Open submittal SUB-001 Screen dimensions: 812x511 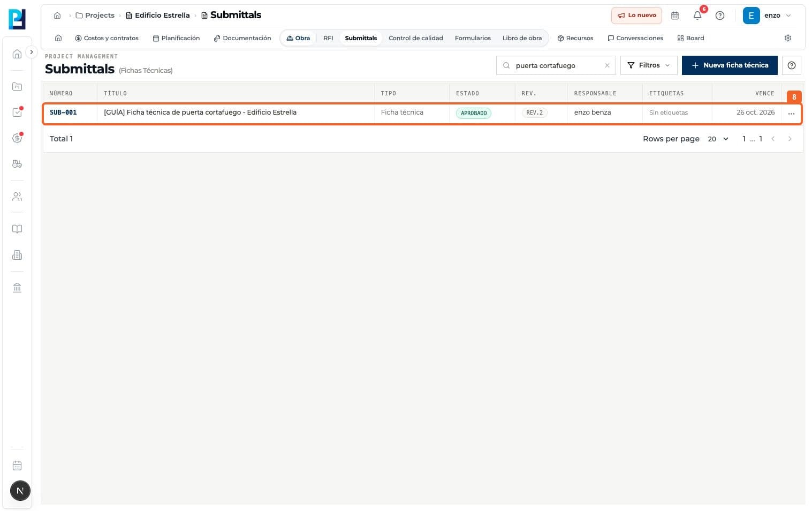click(x=63, y=112)
